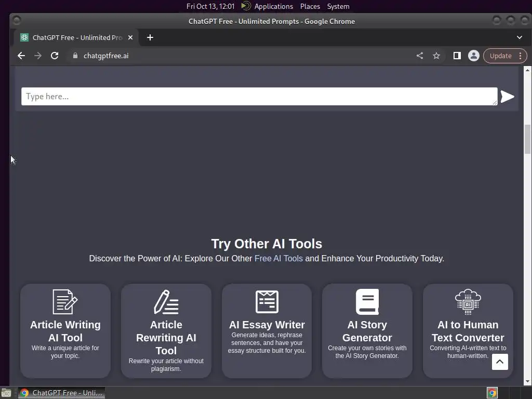The height and width of the screenshot is (399, 532).
Task: Click the padlock site info icon
Action: (x=75, y=56)
